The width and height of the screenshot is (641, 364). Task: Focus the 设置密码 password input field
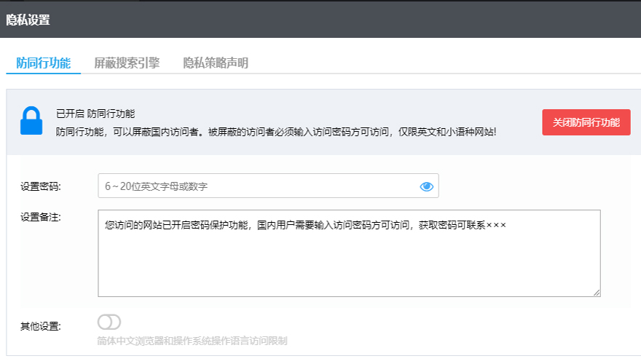coord(259,186)
